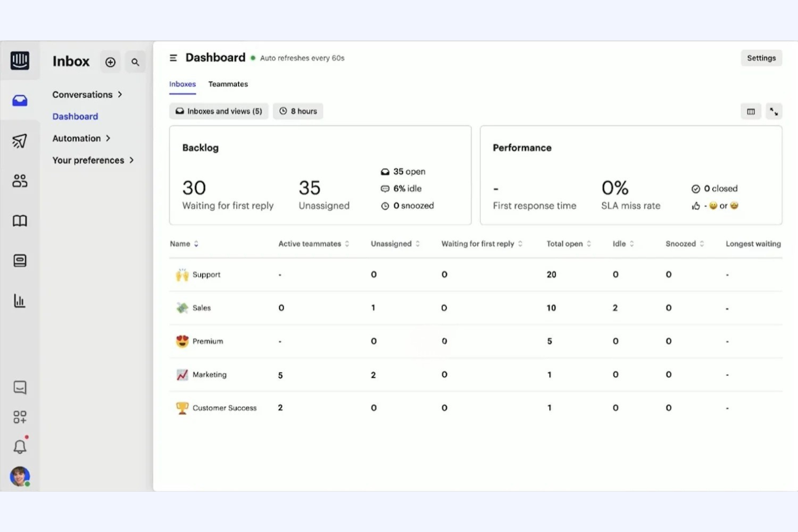Screen dimensions: 798x532
Task: Select the Outbound paper plane icon
Action: 20,141
